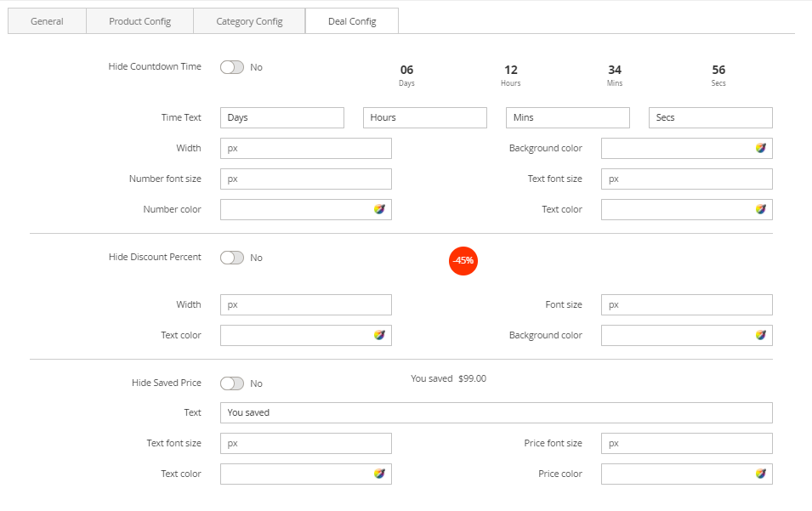Click the Days time text field
Viewport: 812px width, 511px height.
pyautogui.click(x=281, y=117)
